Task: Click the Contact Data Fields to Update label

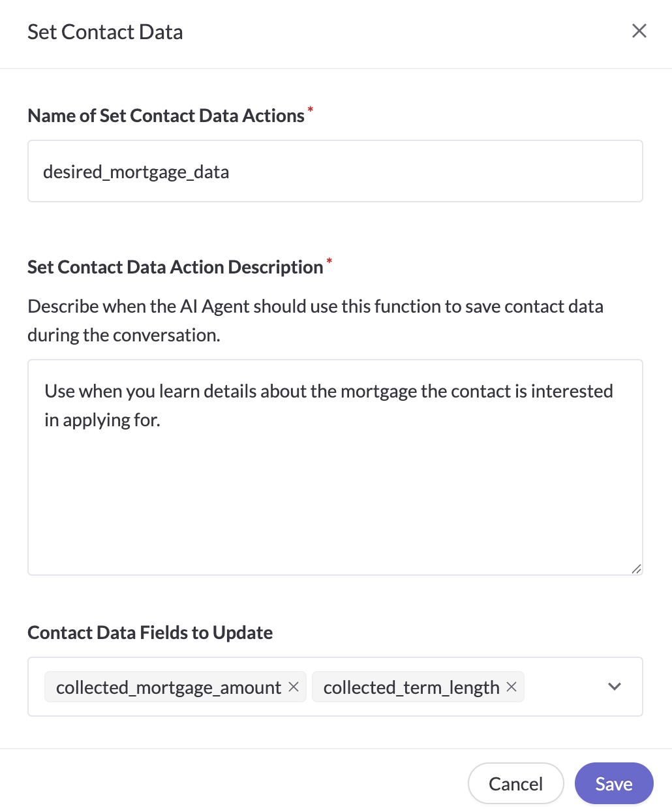Action: (149, 632)
